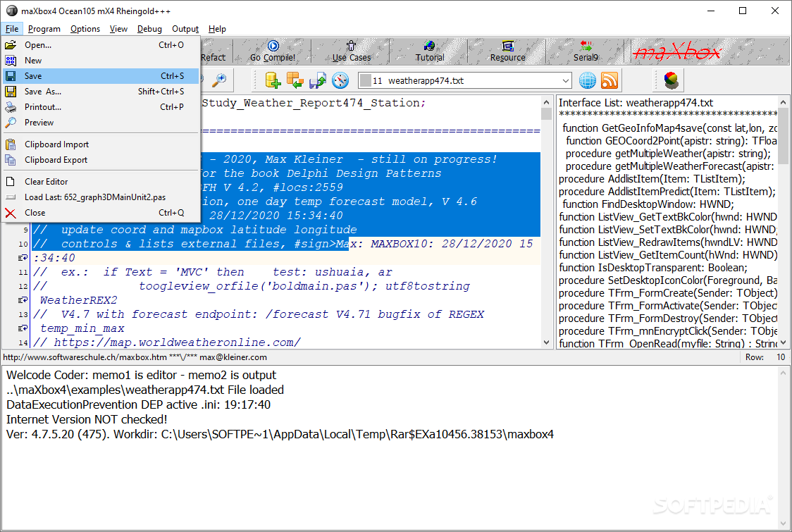Click the code editor scroll down arrow

546,342
